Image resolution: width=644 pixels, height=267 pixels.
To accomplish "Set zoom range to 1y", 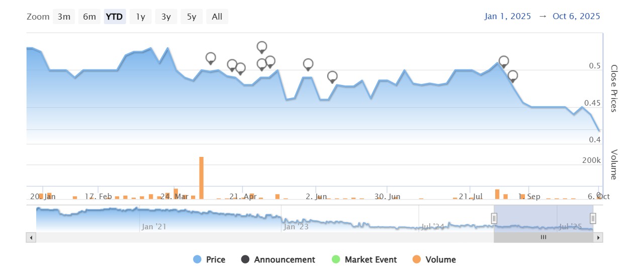I will click(140, 17).
